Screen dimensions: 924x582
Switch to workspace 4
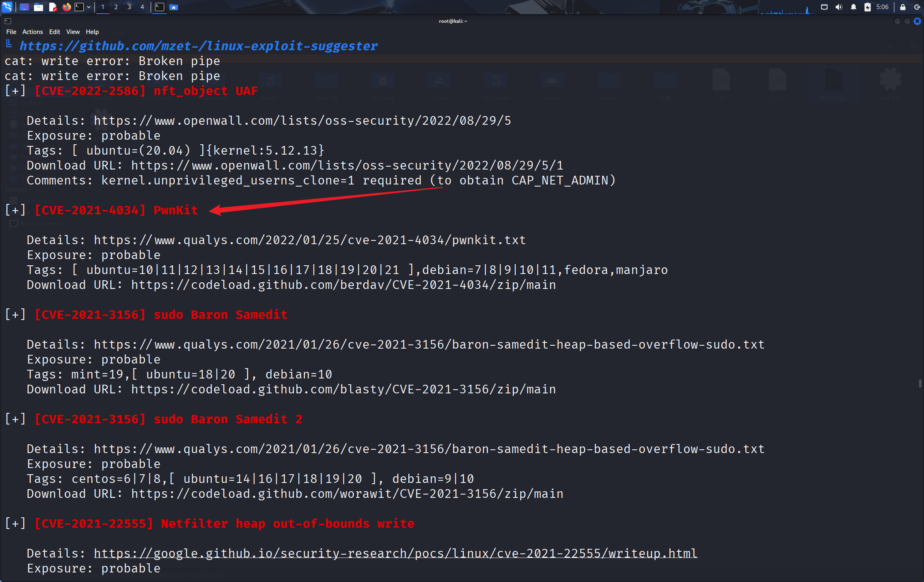(x=142, y=7)
